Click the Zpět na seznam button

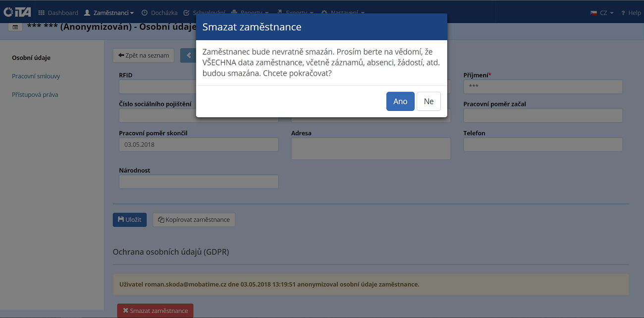point(143,55)
